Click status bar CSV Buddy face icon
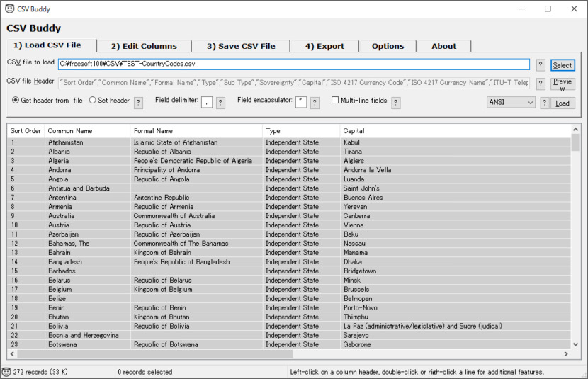Image resolution: width=588 pixels, height=379 pixels. point(6,372)
